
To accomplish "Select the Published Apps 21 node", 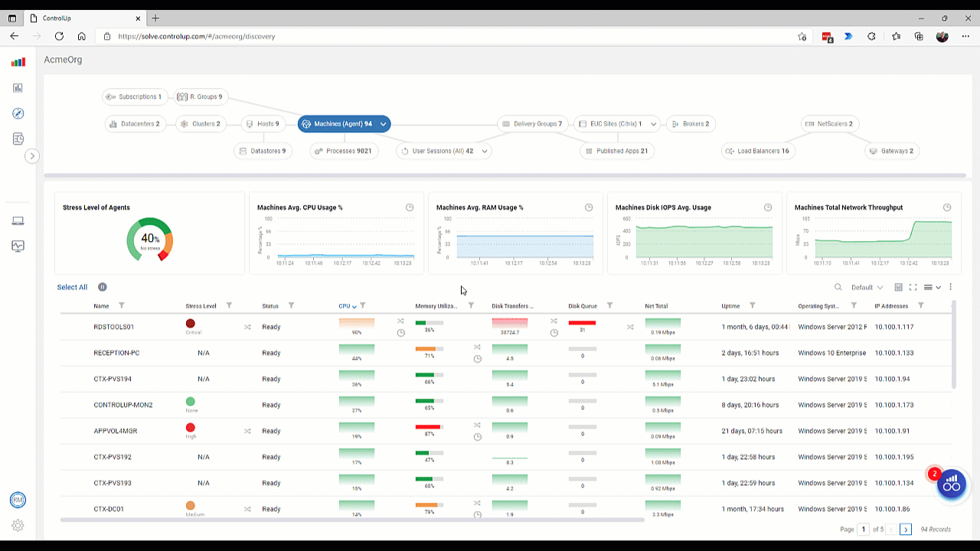I will [x=617, y=151].
